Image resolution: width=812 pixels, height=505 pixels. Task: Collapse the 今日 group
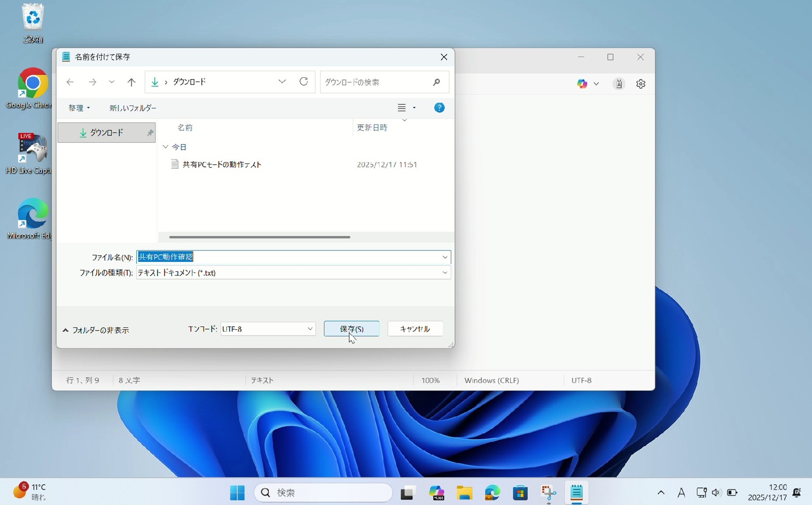(165, 147)
